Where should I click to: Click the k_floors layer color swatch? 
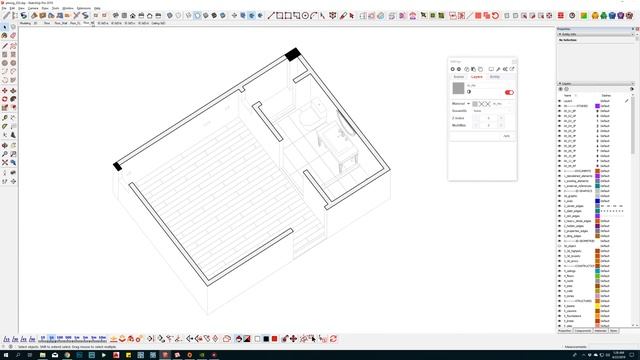pos(597,276)
